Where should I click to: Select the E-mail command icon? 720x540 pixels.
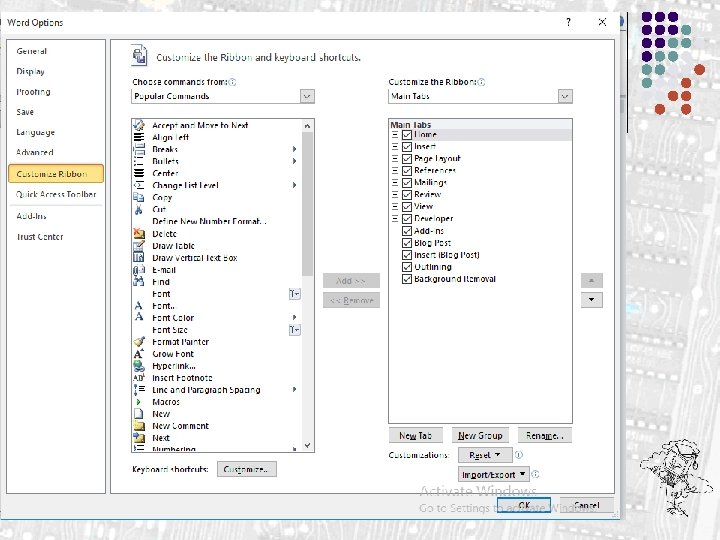(139, 270)
